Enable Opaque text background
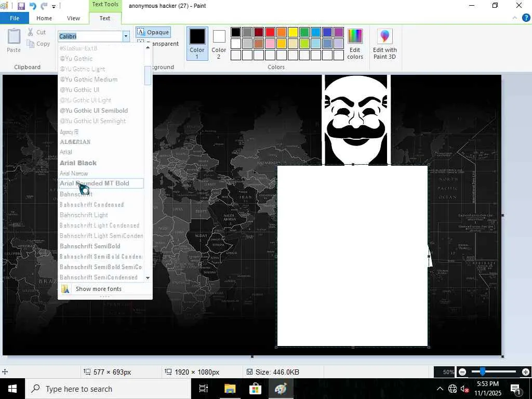The height and width of the screenshot is (399, 532). coord(153,32)
